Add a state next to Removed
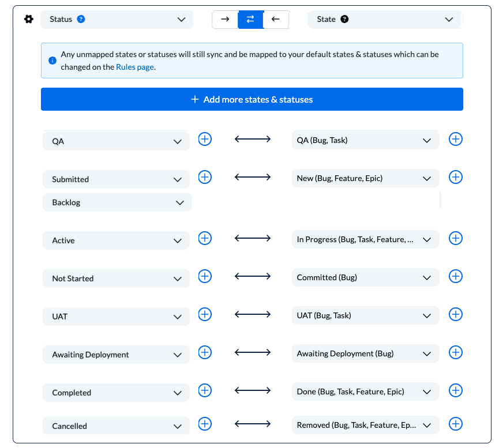The width and height of the screenshot is (499, 448). tap(456, 424)
